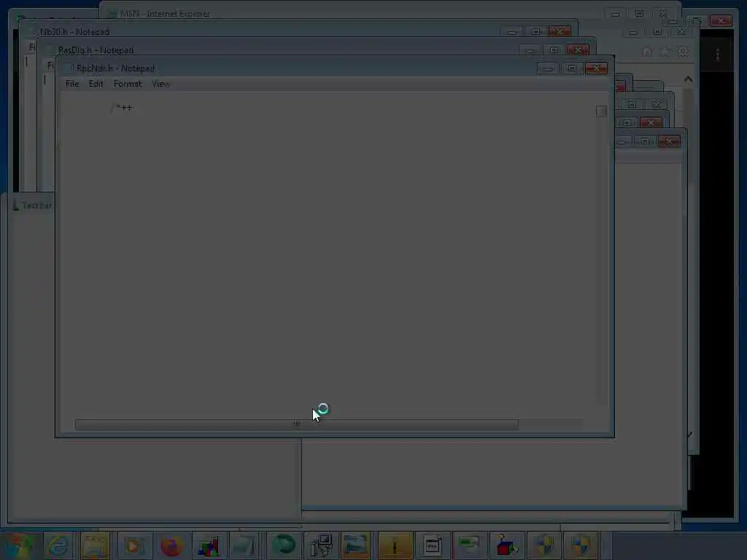Click the green globe taskbar icon
This screenshot has width=747, height=560.
(x=284, y=545)
